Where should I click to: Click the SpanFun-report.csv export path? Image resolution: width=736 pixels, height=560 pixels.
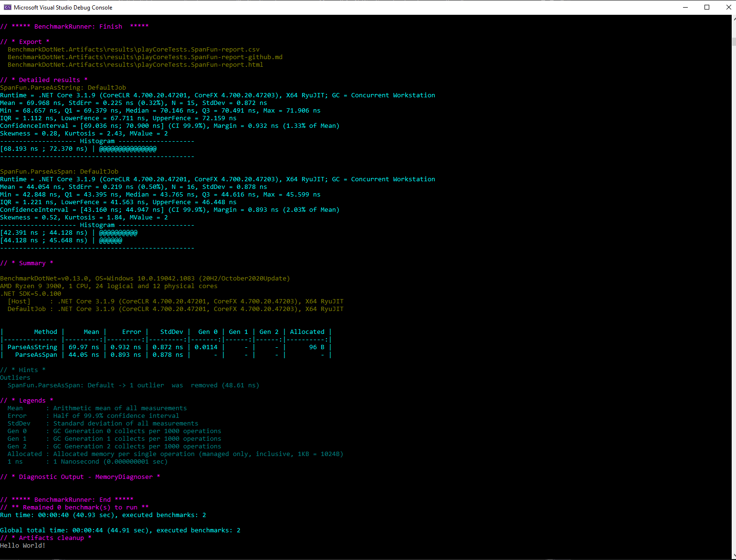tap(134, 50)
